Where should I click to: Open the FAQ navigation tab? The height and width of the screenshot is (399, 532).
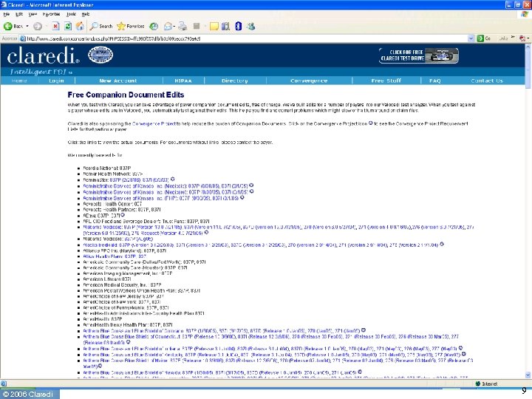coord(435,81)
